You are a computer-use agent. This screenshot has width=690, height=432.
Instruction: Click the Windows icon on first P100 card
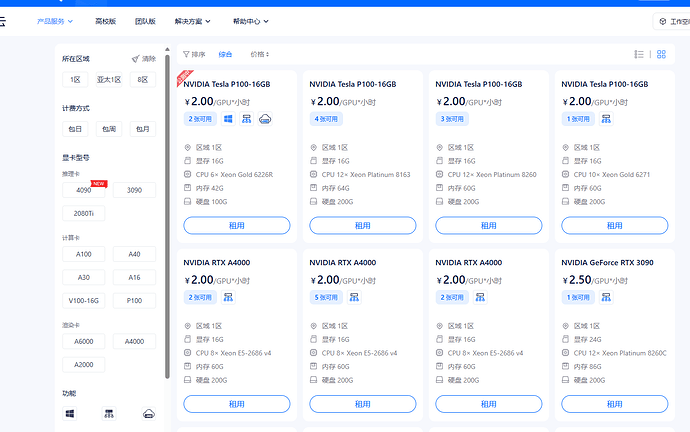point(228,119)
